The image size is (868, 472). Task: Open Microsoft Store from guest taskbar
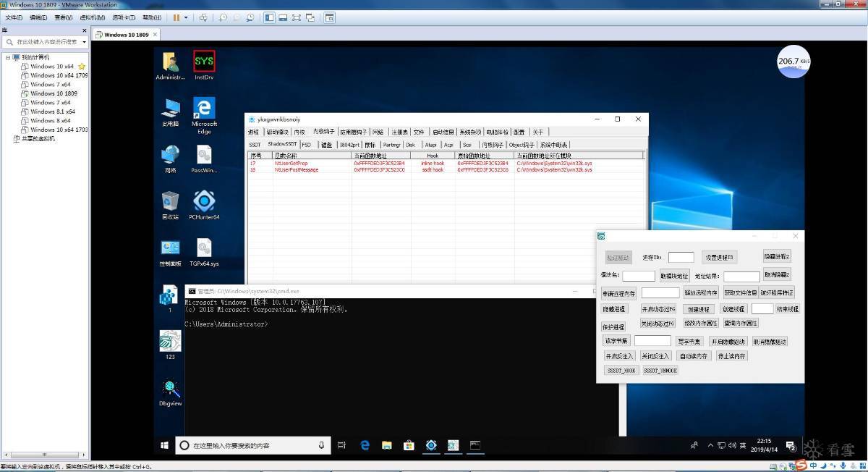(x=409, y=445)
